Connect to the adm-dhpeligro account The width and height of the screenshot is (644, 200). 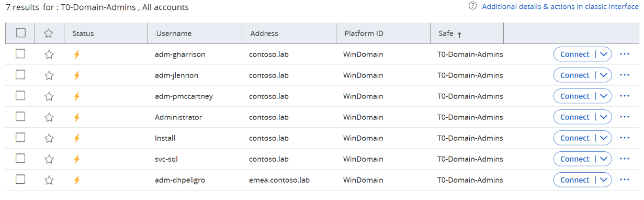[x=574, y=180]
